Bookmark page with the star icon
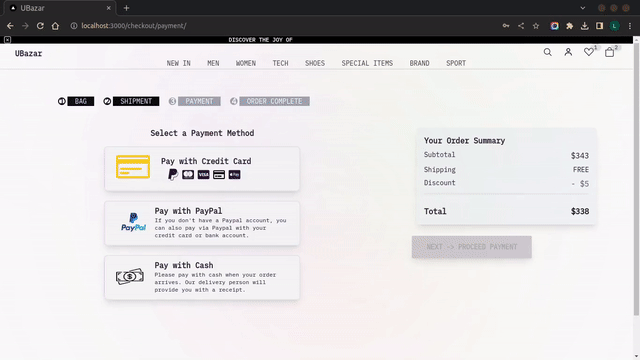The width and height of the screenshot is (640, 360). pyautogui.click(x=536, y=26)
